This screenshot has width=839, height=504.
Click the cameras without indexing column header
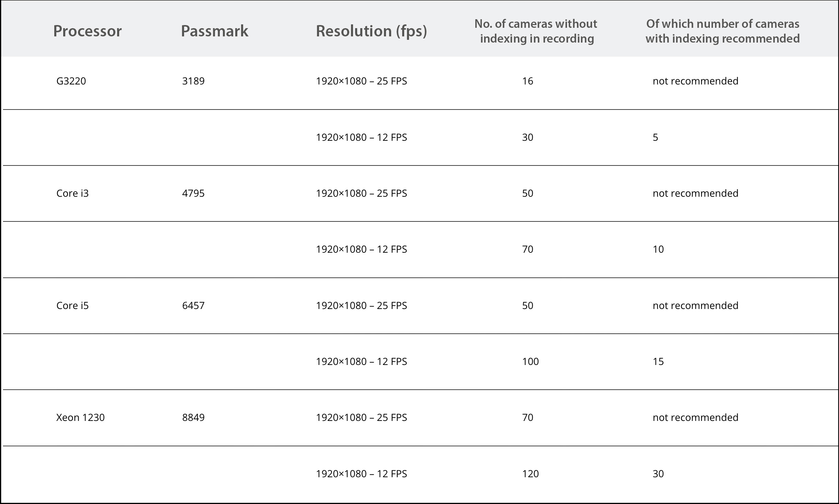pos(536,31)
